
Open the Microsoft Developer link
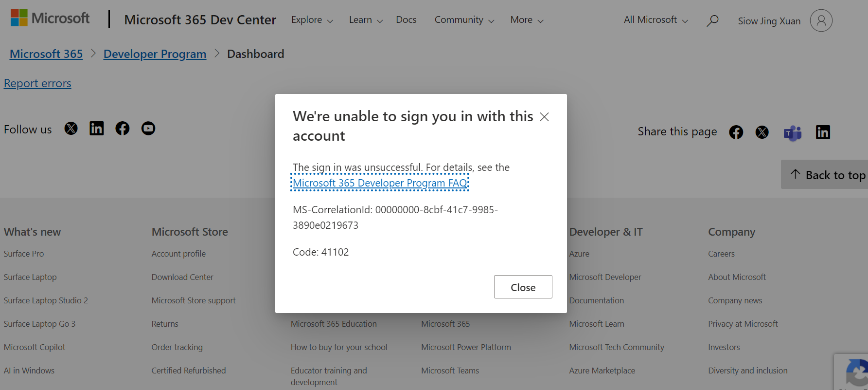[x=605, y=277]
